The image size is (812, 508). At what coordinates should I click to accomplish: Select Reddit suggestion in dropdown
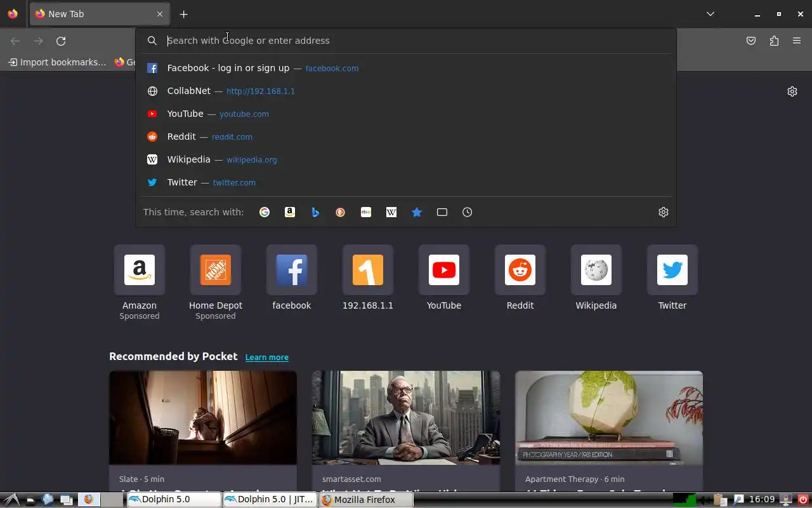point(406,137)
